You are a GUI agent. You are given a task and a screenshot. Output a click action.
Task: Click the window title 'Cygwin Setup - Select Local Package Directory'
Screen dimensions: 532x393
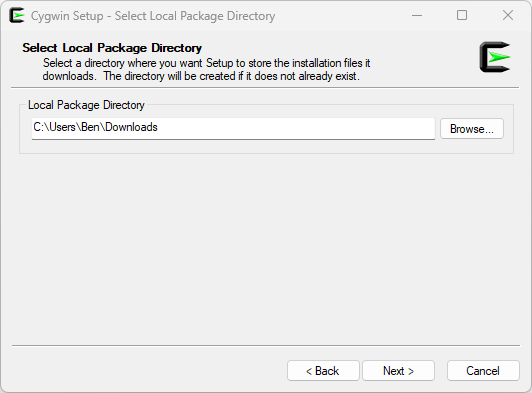[153, 16]
